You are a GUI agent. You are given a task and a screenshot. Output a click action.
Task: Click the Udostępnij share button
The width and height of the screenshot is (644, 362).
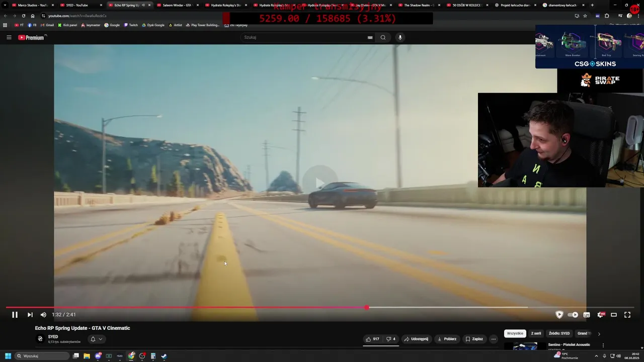tap(416, 339)
